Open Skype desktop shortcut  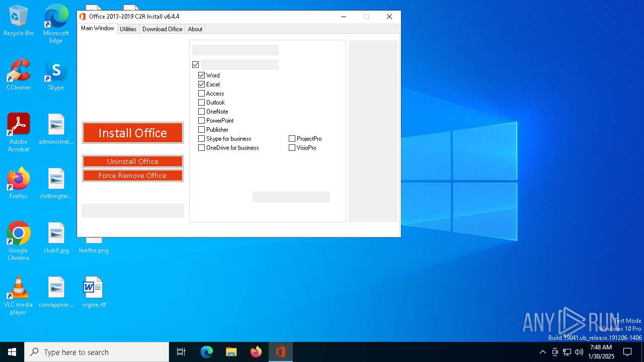pos(56,75)
